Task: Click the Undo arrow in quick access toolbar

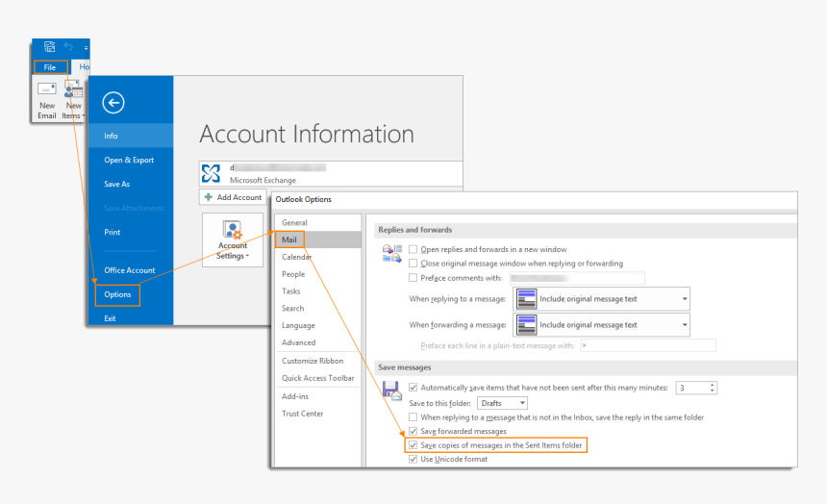Action: click(68, 47)
